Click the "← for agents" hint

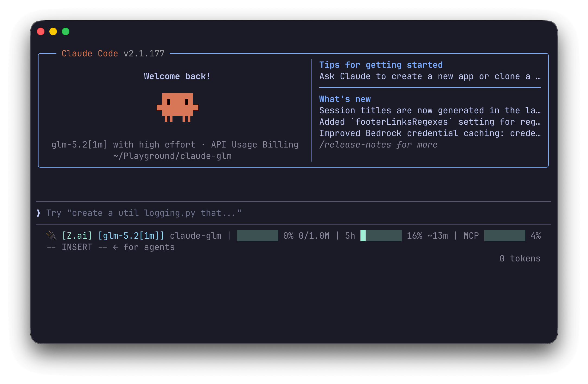point(144,247)
